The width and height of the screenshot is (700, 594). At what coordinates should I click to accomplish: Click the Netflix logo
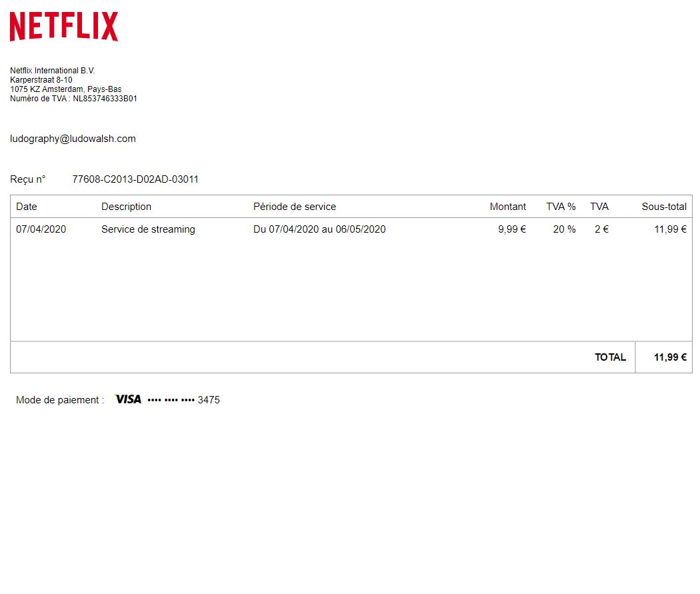click(x=64, y=26)
